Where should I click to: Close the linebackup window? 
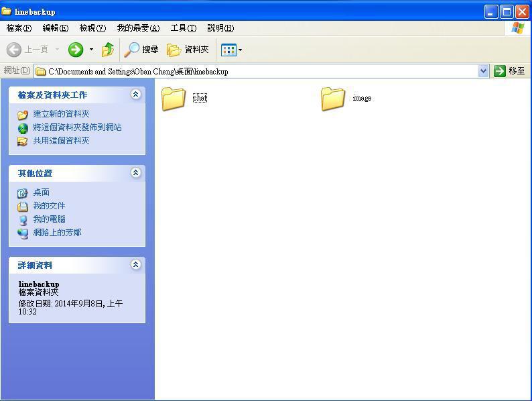[x=522, y=12]
